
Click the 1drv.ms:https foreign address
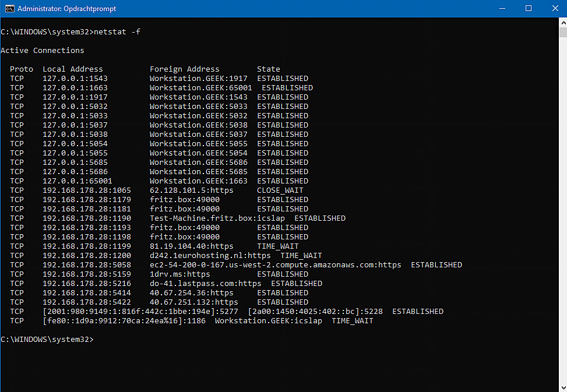coord(179,274)
